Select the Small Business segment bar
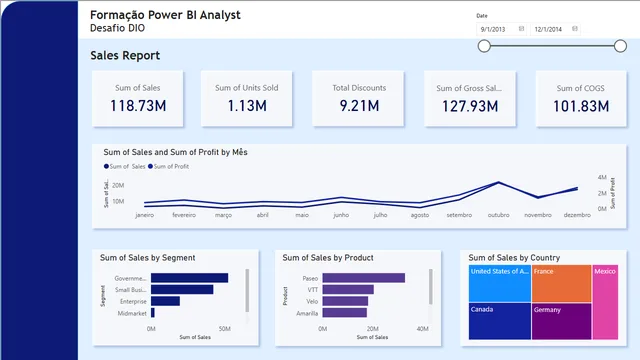The width and height of the screenshot is (640, 360). click(182, 289)
